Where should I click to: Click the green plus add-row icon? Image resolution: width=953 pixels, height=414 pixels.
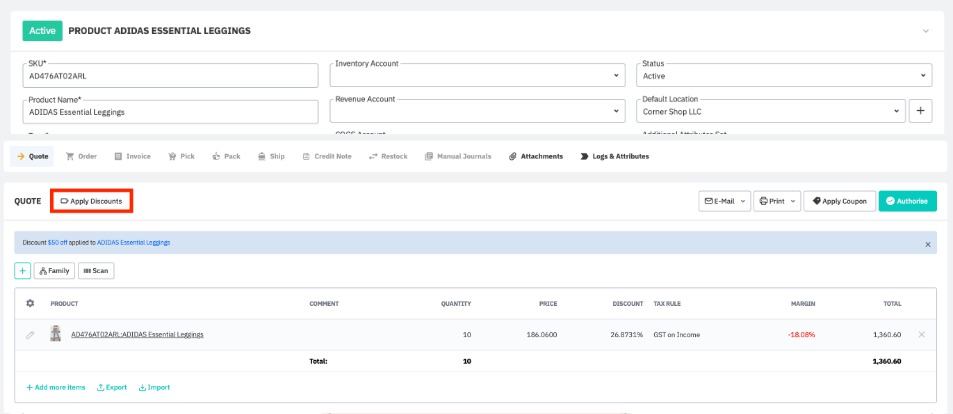22,270
